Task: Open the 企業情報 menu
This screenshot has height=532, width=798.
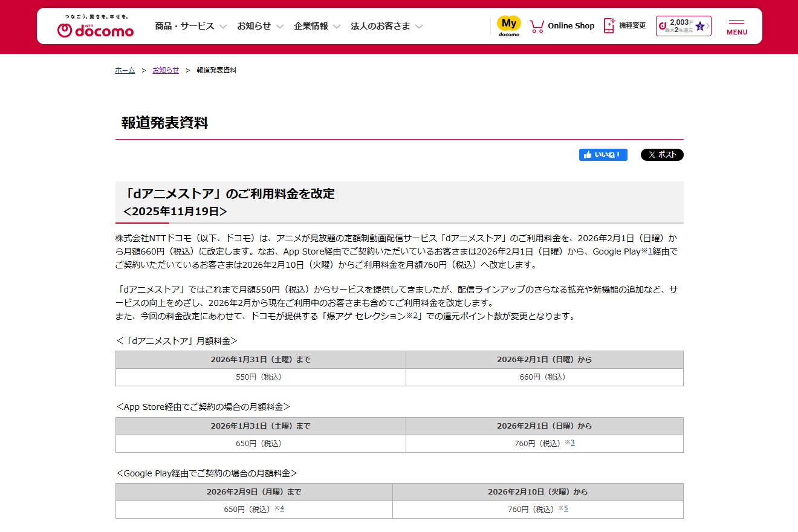Action: (x=311, y=26)
